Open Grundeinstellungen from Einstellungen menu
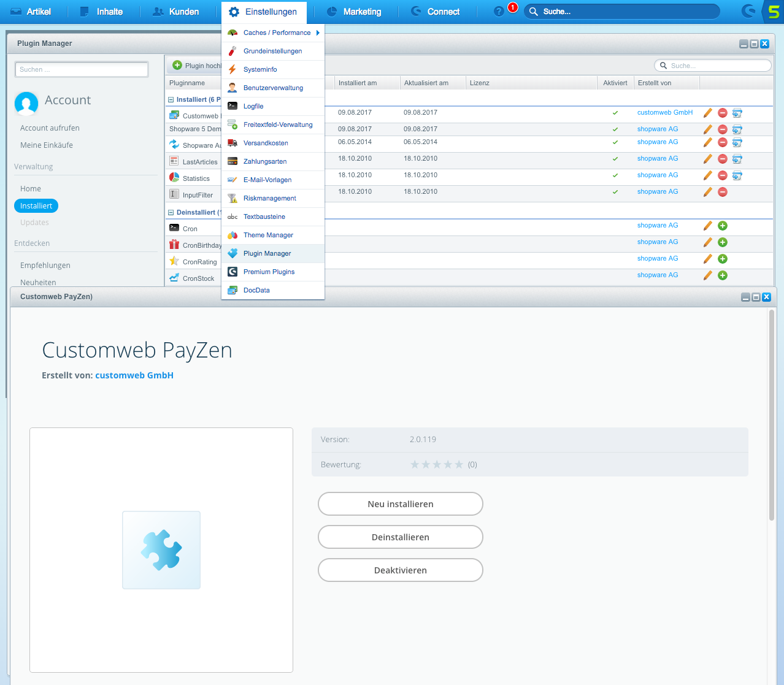This screenshot has width=784, height=685. 273,51
